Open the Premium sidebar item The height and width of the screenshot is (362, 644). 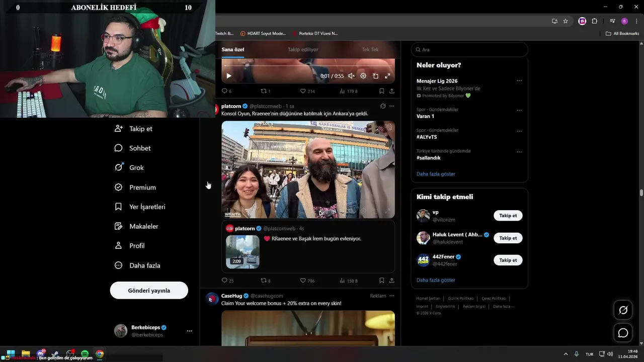pyautogui.click(x=135, y=187)
